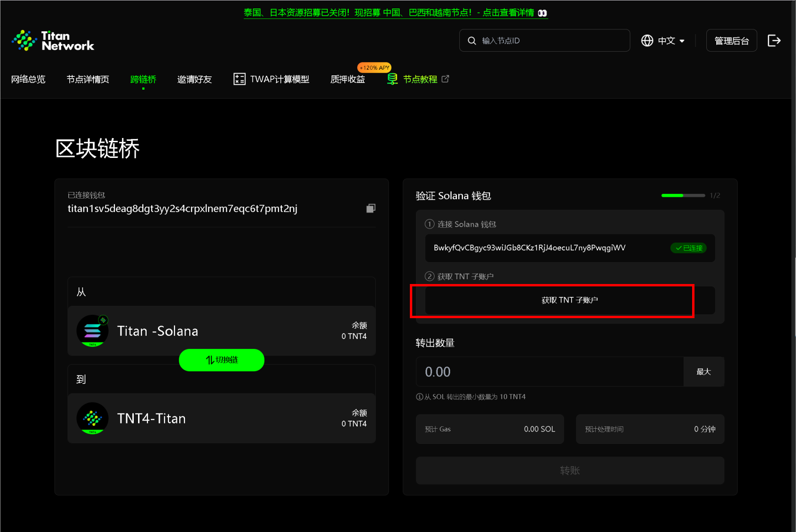Click the Titan Network logo

coord(53,41)
